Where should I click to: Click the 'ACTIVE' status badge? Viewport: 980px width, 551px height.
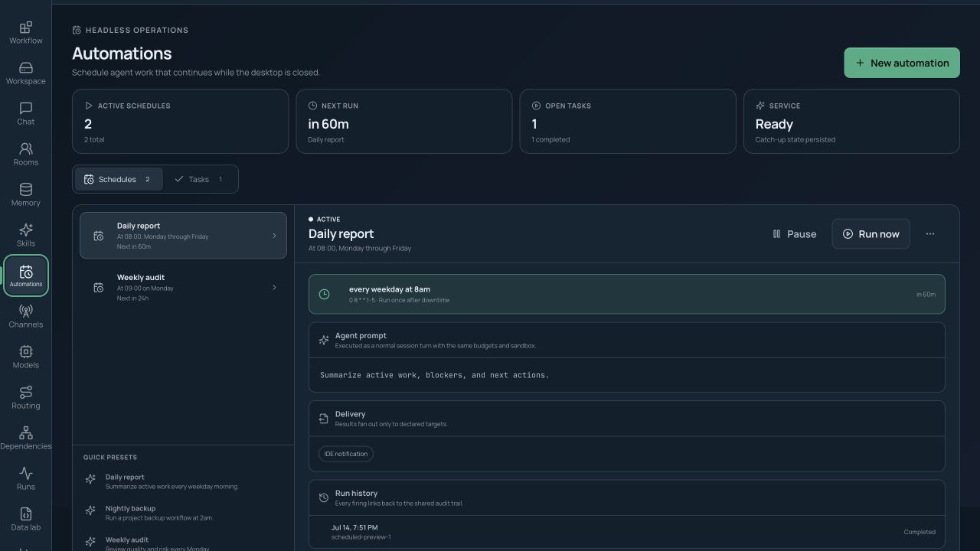point(325,220)
